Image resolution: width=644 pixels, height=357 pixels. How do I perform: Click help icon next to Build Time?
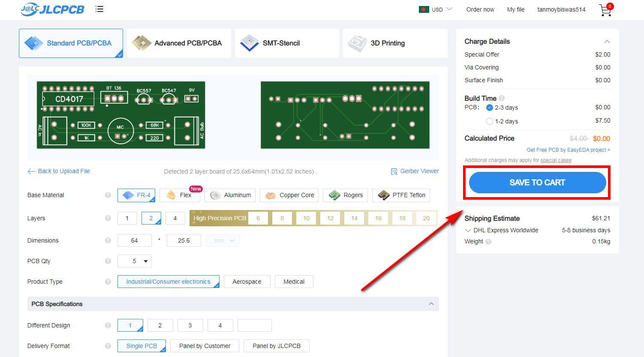coord(502,98)
